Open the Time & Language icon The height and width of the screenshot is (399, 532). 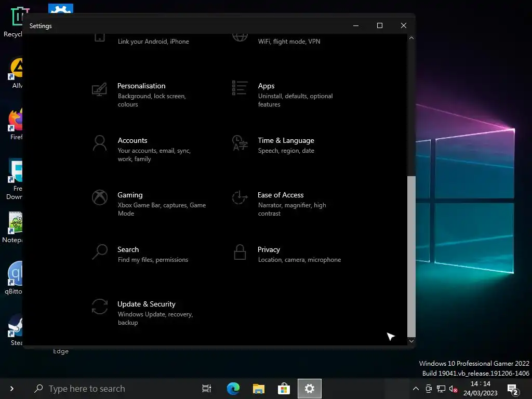coord(240,143)
